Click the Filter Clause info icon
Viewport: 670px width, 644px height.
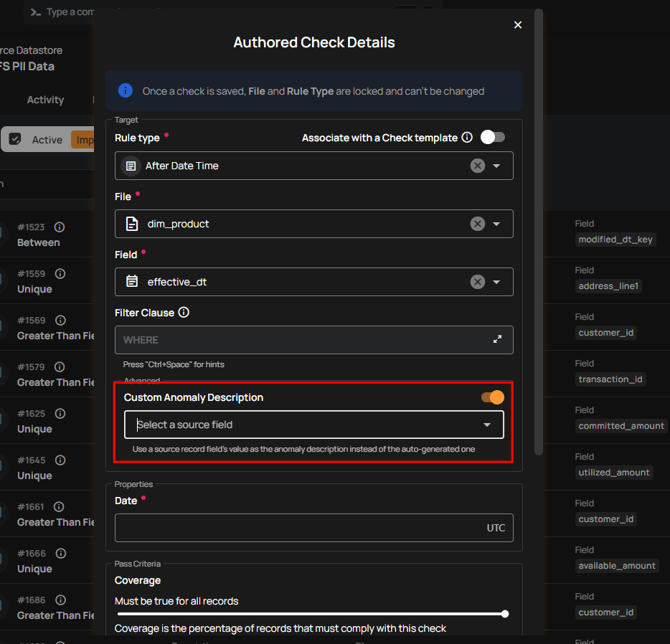184,313
